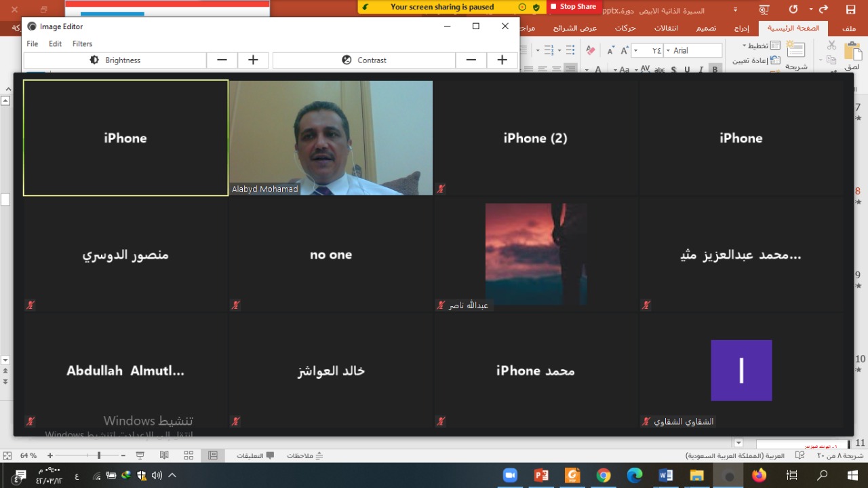Open the Edit menu in Image Editor

pyautogui.click(x=55, y=43)
